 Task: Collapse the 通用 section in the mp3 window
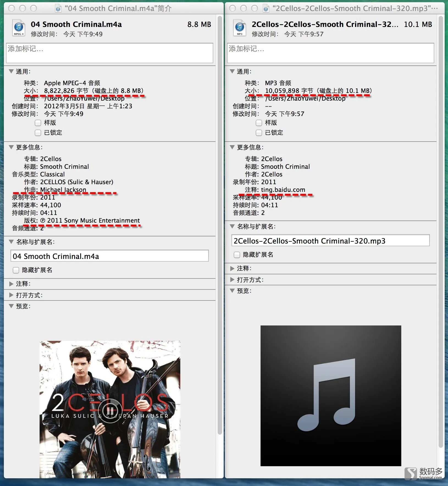[x=232, y=71]
